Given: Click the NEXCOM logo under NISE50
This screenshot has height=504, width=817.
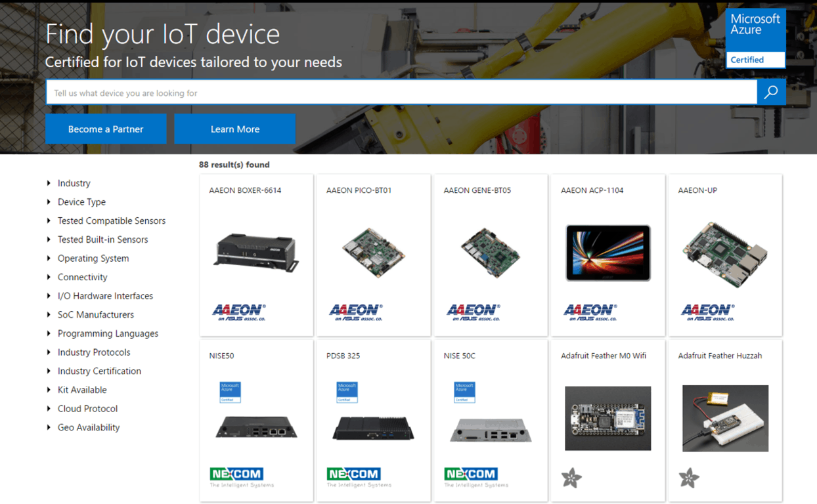Looking at the screenshot, I should [x=236, y=474].
